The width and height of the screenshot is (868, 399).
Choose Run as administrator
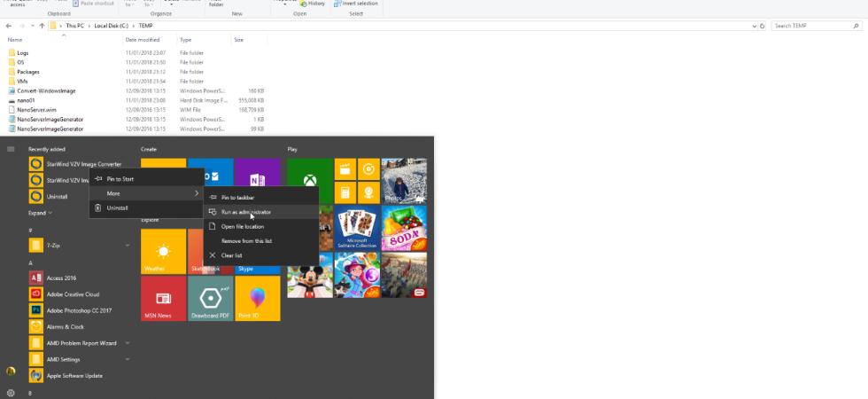click(261, 212)
